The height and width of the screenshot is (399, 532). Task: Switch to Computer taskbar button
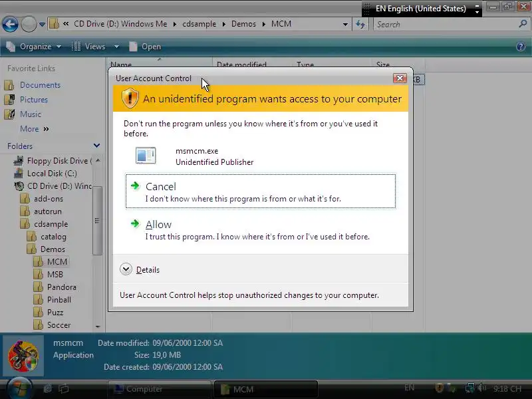click(160, 389)
